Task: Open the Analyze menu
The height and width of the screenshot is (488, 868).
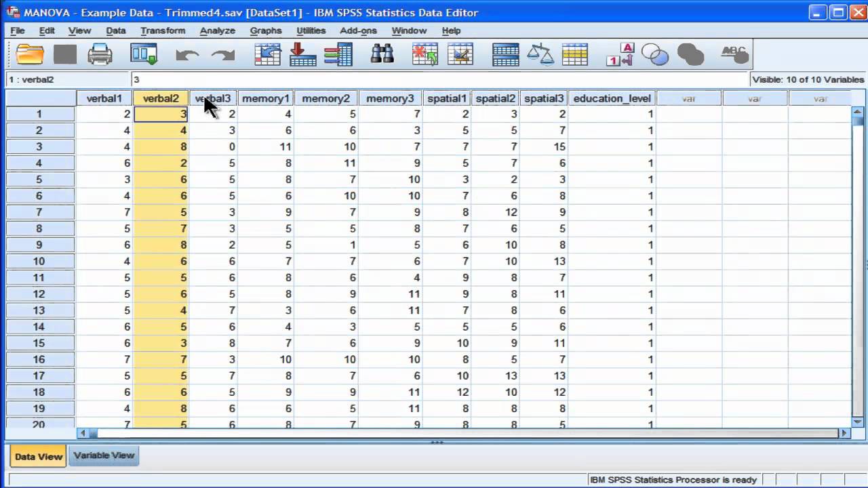Action: click(218, 30)
